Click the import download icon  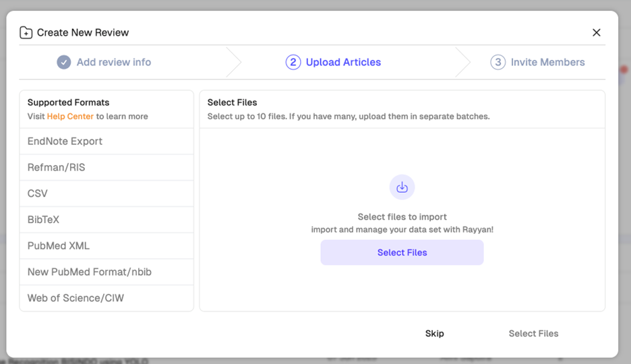tap(402, 187)
